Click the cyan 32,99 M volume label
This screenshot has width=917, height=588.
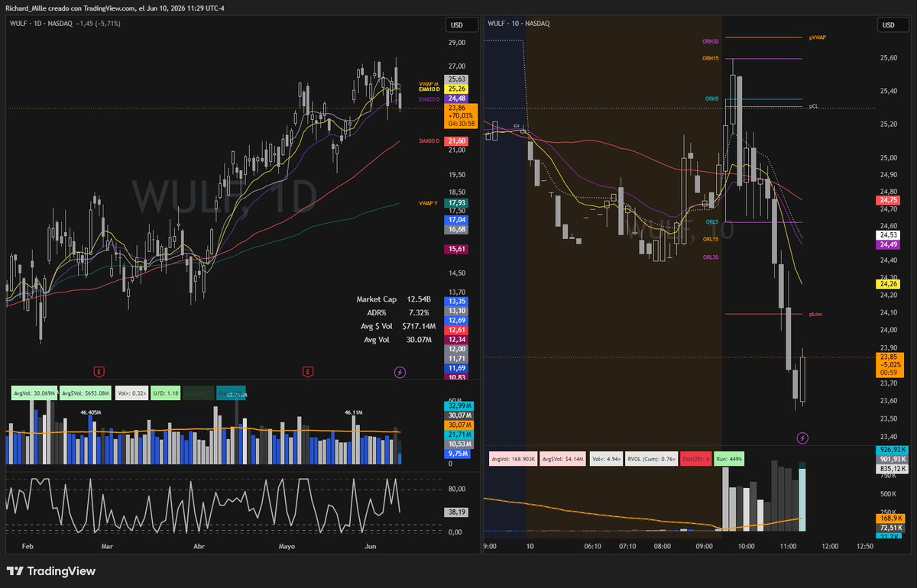(x=458, y=405)
